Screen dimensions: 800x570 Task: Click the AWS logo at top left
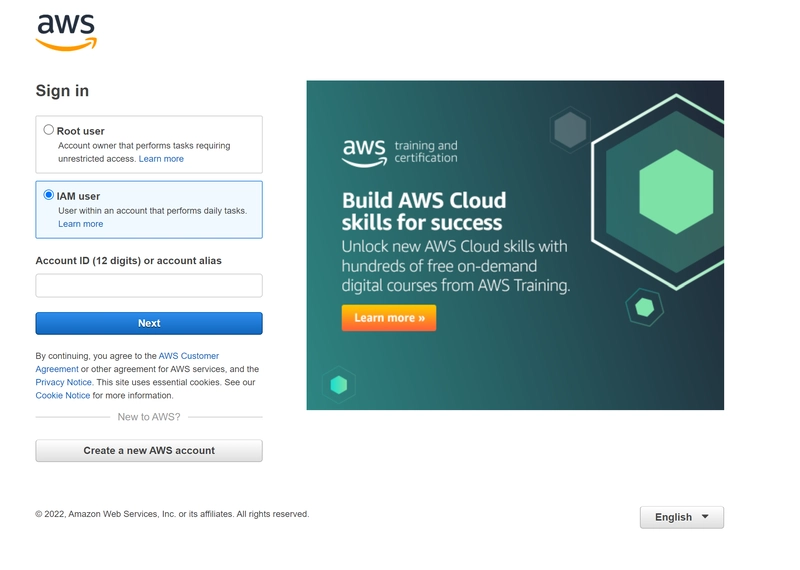(66, 32)
